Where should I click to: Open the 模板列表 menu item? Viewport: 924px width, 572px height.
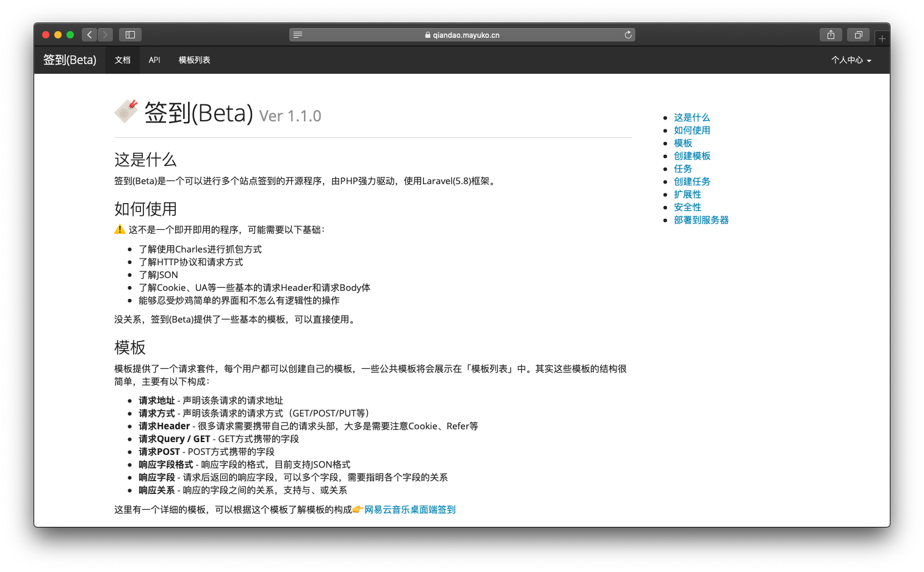pyautogui.click(x=193, y=60)
